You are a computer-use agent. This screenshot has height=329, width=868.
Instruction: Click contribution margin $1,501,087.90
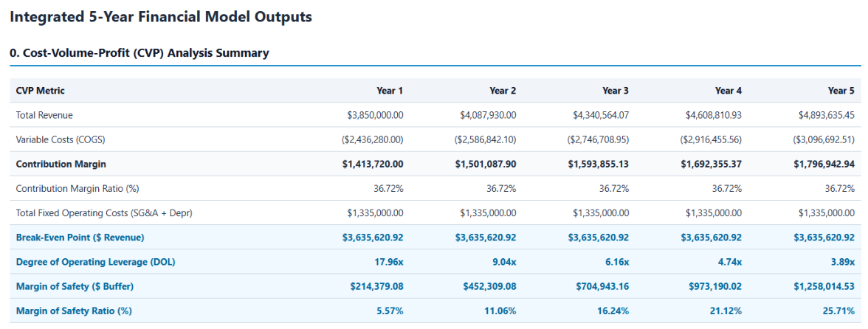[x=486, y=164]
